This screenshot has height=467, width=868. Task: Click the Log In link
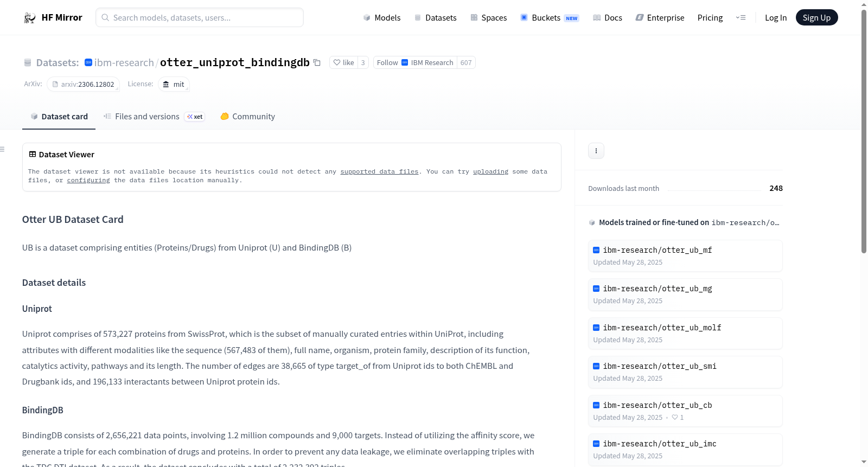[776, 18]
